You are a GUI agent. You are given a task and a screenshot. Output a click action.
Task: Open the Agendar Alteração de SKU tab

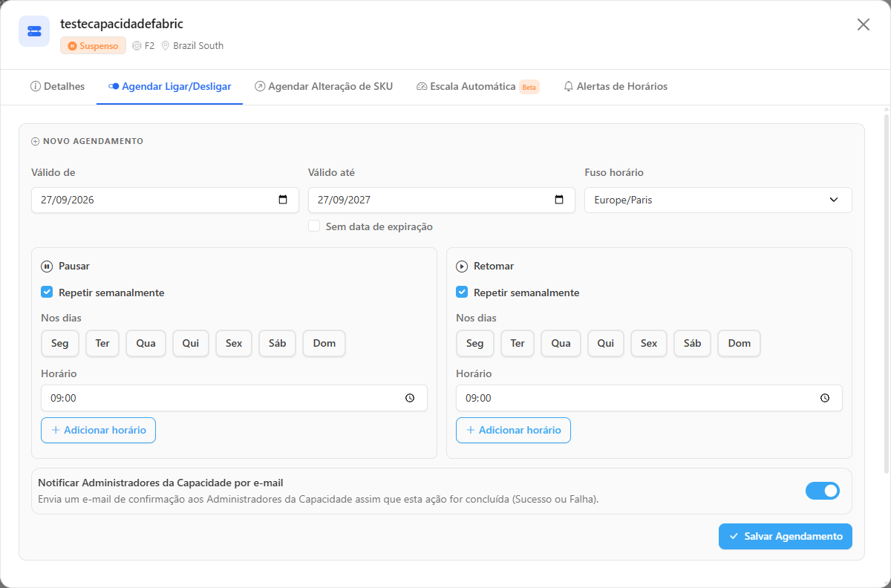(x=324, y=87)
